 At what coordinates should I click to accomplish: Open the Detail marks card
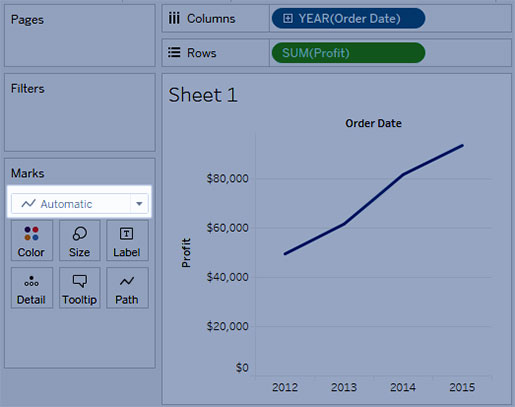tap(31, 288)
